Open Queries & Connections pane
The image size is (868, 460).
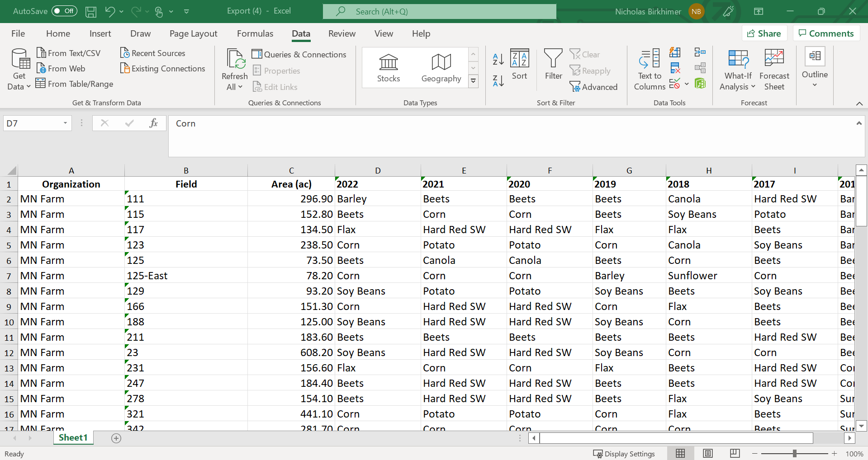tap(299, 54)
